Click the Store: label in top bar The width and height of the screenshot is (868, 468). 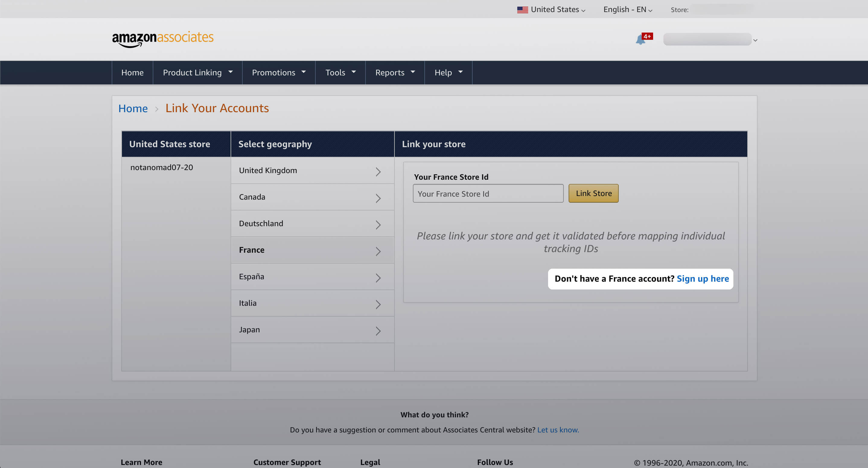[679, 10]
